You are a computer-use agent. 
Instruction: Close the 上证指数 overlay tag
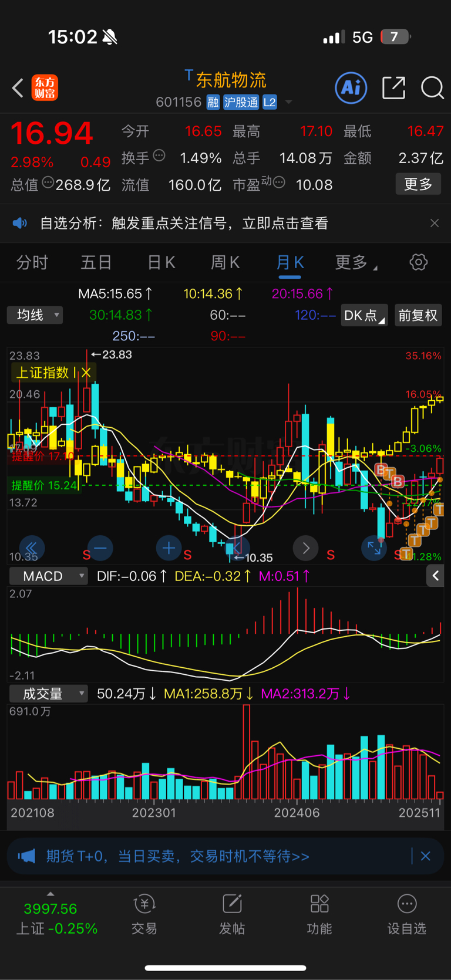[86, 372]
